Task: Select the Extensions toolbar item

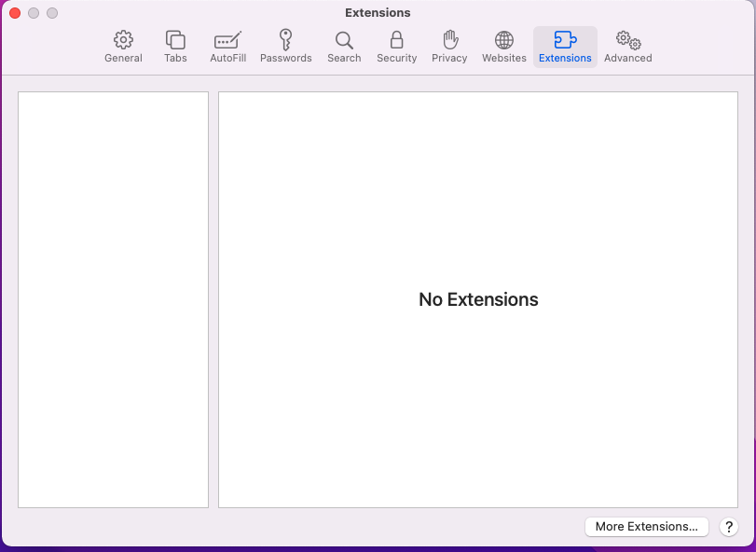Action: pos(565,48)
